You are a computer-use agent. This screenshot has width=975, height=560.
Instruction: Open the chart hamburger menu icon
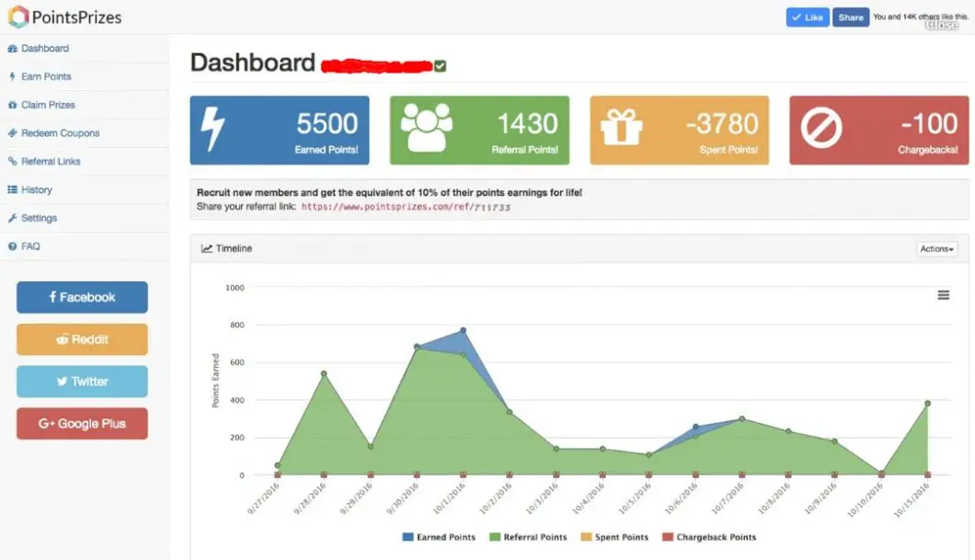pos(943,295)
